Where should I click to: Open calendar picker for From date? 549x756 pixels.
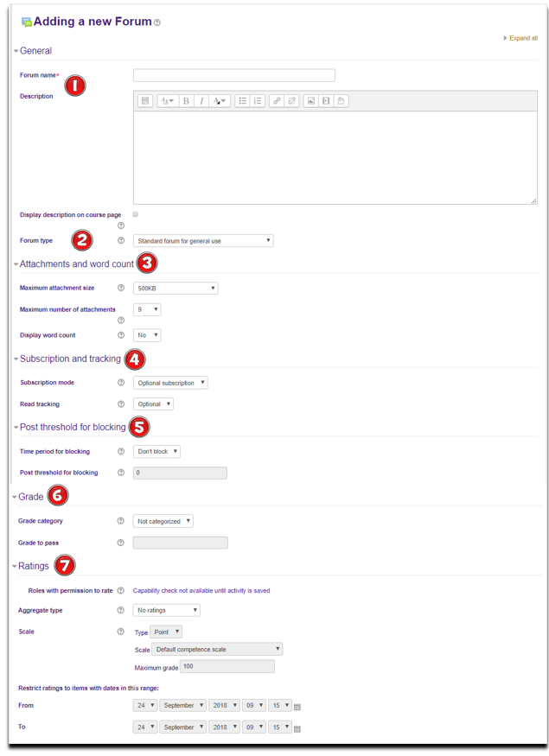[297, 706]
